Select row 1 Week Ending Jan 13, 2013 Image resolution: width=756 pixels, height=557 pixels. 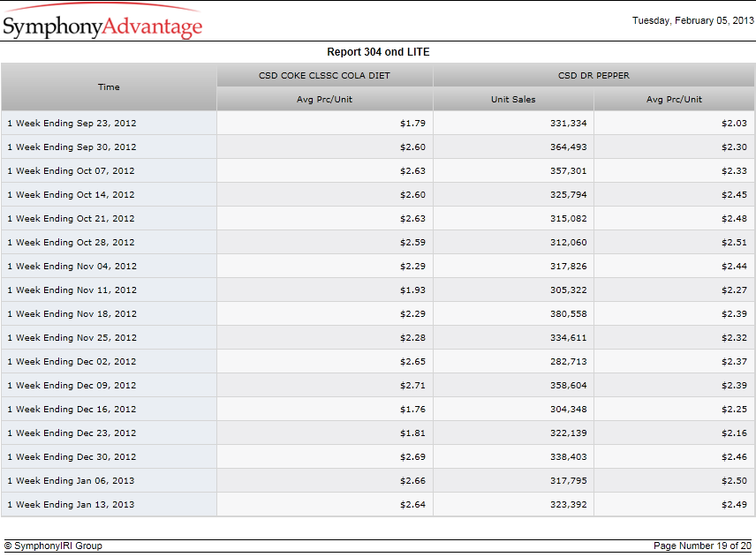pyautogui.click(x=378, y=505)
